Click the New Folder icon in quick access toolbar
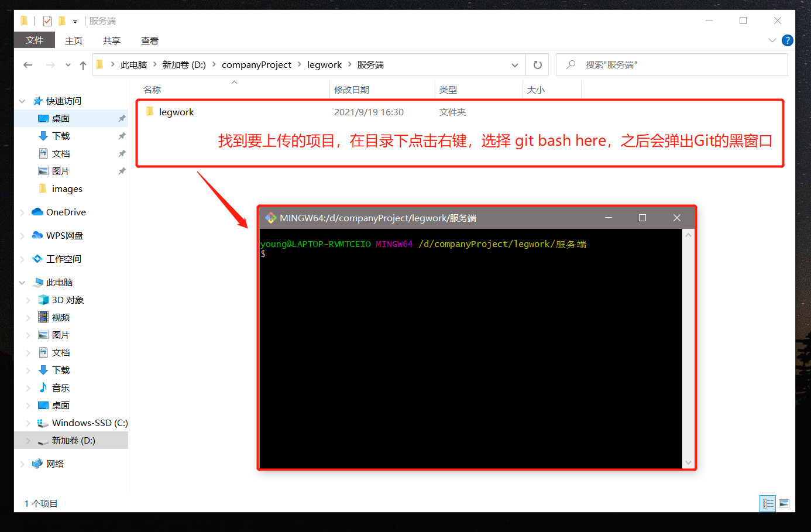The width and height of the screenshot is (811, 532). tap(62, 21)
